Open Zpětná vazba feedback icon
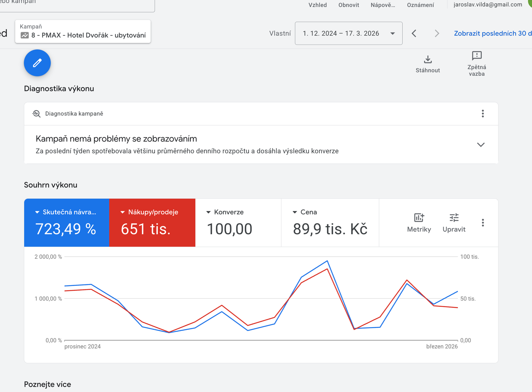Screen dimensions: 532x392 point(476,56)
